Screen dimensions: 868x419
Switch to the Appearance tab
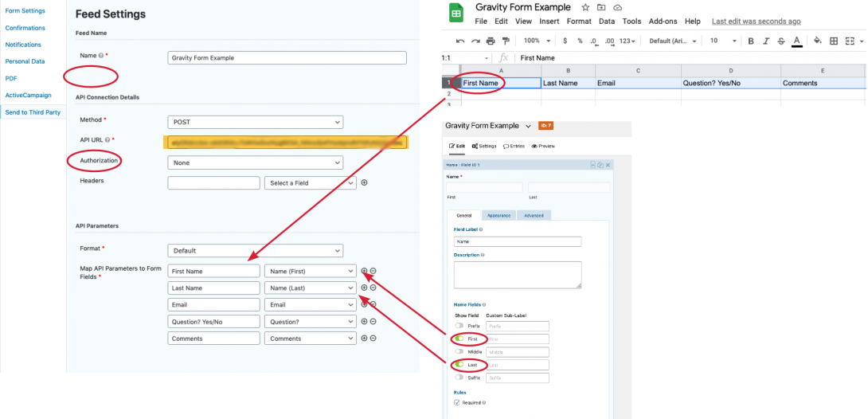tap(499, 215)
